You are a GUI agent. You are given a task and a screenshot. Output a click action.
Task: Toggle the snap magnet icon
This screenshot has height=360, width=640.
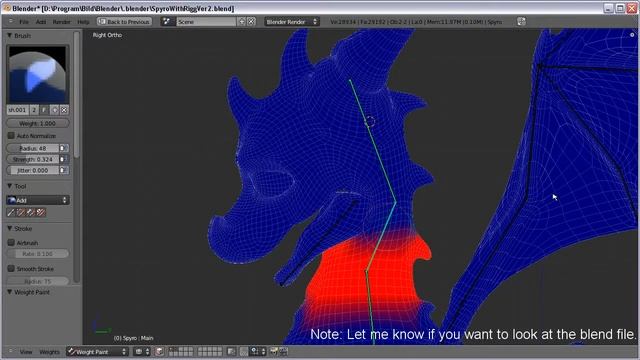244,351
